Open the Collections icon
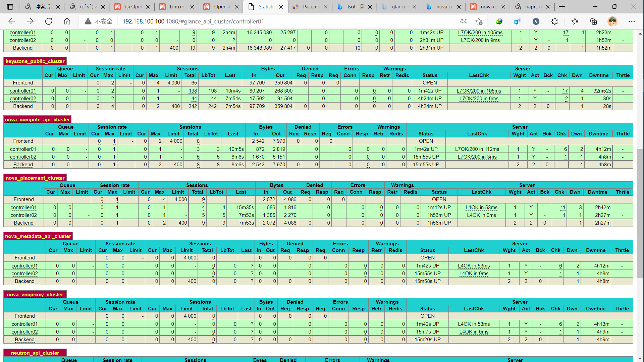 point(593,21)
